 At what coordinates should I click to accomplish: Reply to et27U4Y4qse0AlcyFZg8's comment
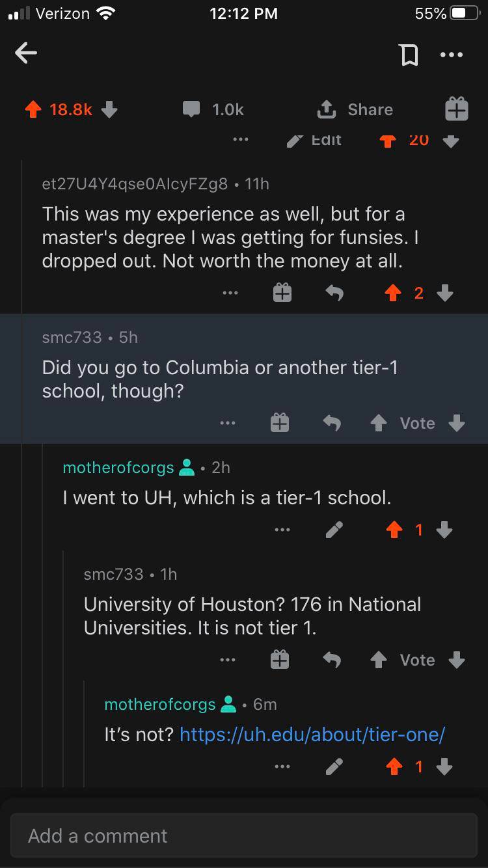(x=334, y=294)
